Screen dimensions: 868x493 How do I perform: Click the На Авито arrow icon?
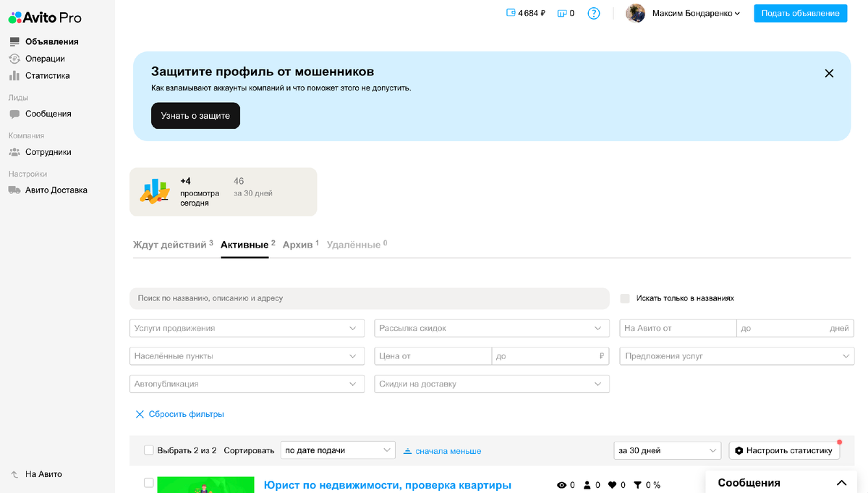pos(14,474)
